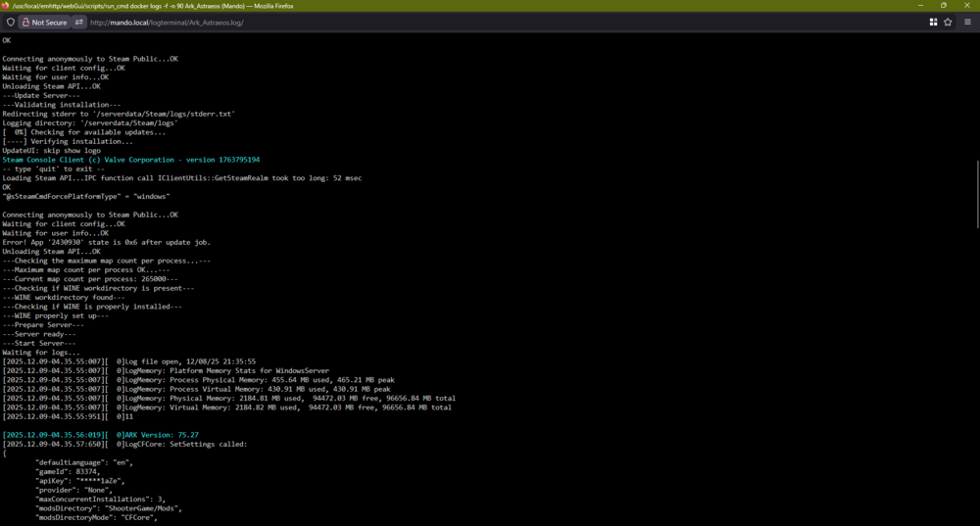The height and width of the screenshot is (526, 980).
Task: Click the Error App '2430930' state line
Action: click(106, 242)
